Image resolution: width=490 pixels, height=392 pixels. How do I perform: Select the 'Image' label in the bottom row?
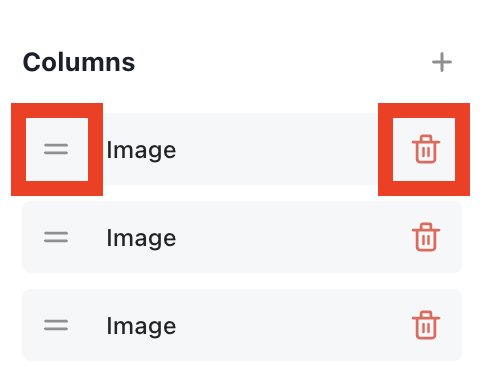[x=141, y=327]
